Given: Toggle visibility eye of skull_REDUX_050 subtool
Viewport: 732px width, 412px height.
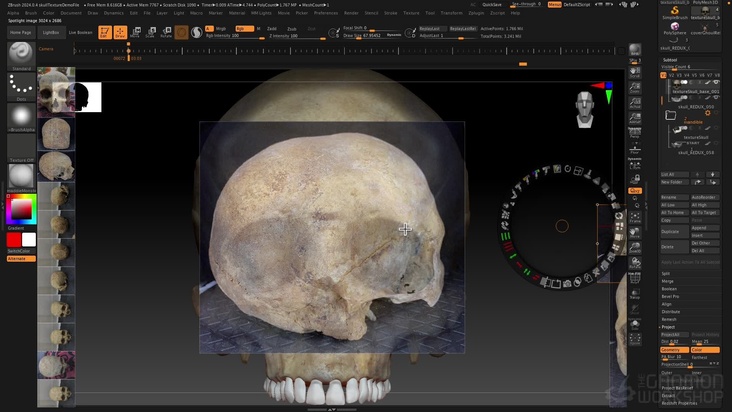Looking at the screenshot, I should click(x=716, y=98).
